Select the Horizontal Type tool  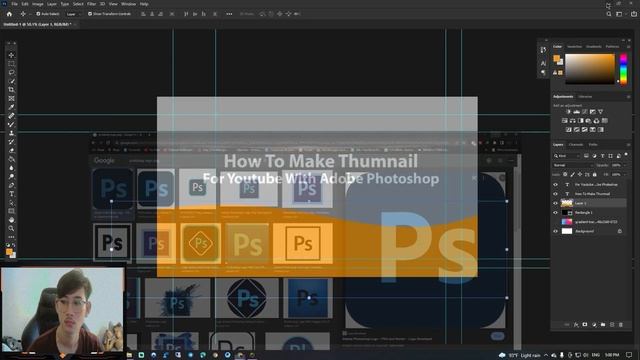tap(11, 194)
